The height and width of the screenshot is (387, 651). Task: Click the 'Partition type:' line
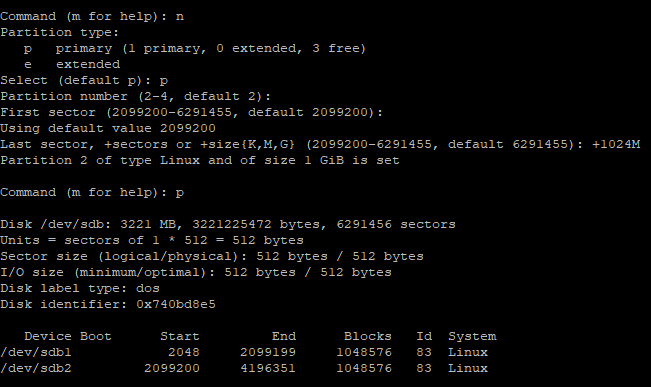60,32
